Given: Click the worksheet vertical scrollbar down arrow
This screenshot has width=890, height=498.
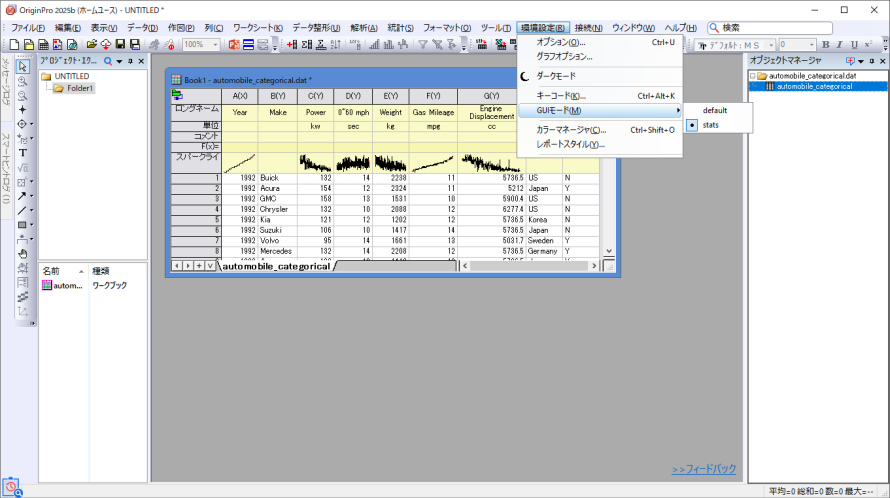Looking at the screenshot, I should pyautogui.click(x=609, y=250).
